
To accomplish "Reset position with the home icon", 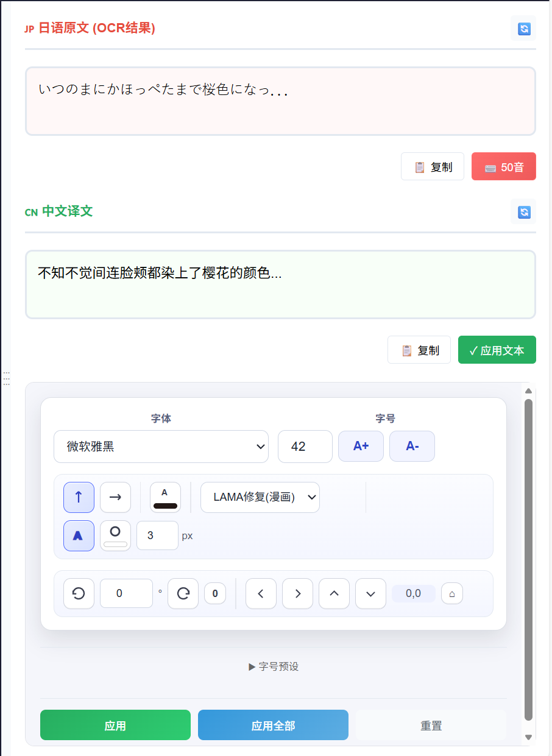I will tap(451, 593).
